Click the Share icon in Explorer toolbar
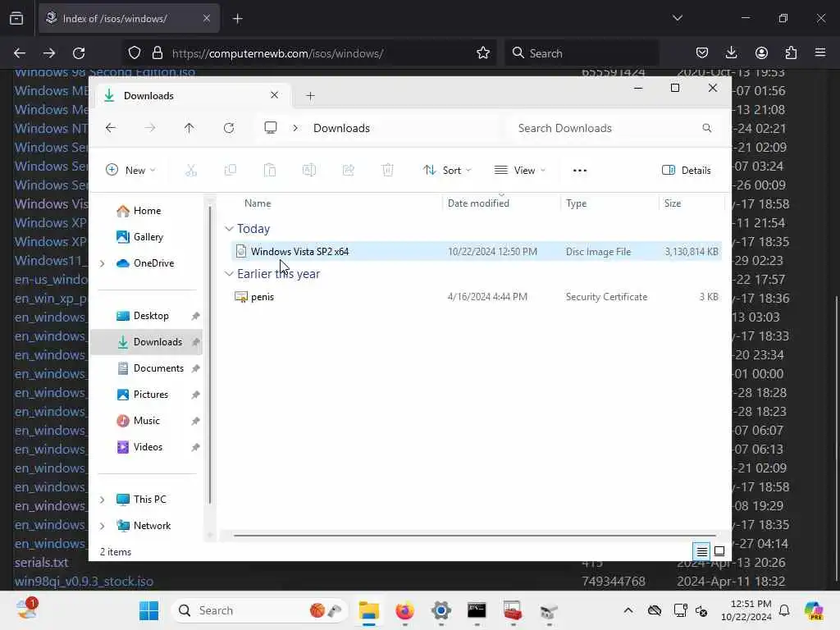 click(348, 171)
